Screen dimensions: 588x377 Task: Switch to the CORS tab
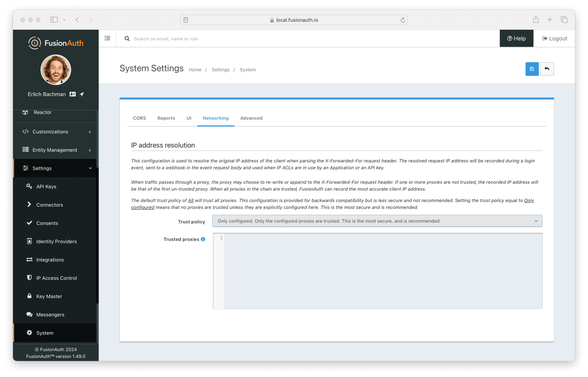(139, 118)
